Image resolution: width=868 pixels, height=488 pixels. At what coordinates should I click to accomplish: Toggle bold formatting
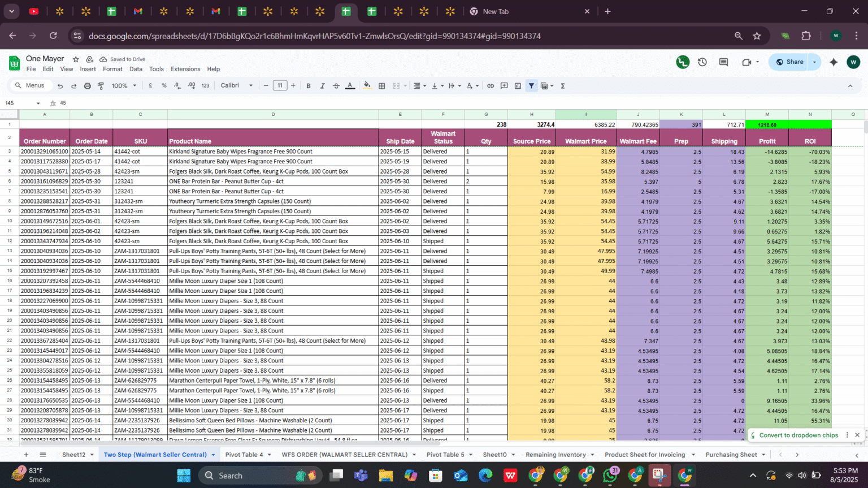[309, 86]
